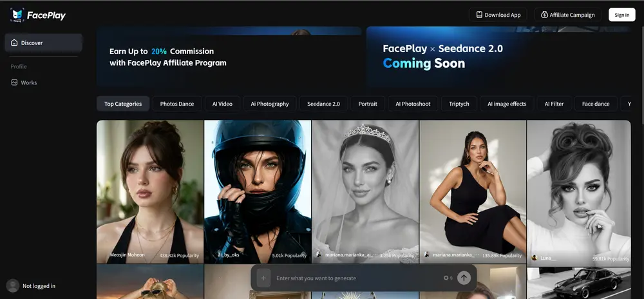This screenshot has width=644, height=299.
Task: Open Works in the sidebar
Action: [29, 82]
